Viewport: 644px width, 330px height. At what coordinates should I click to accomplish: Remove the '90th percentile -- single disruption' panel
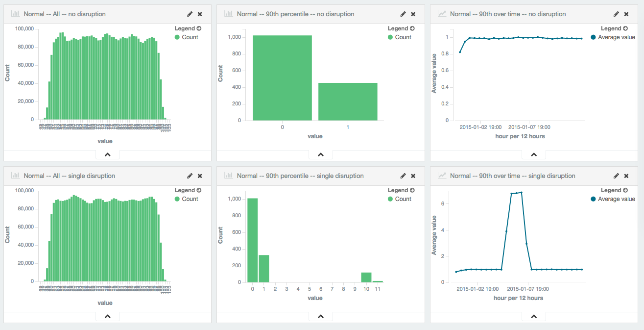413,176
